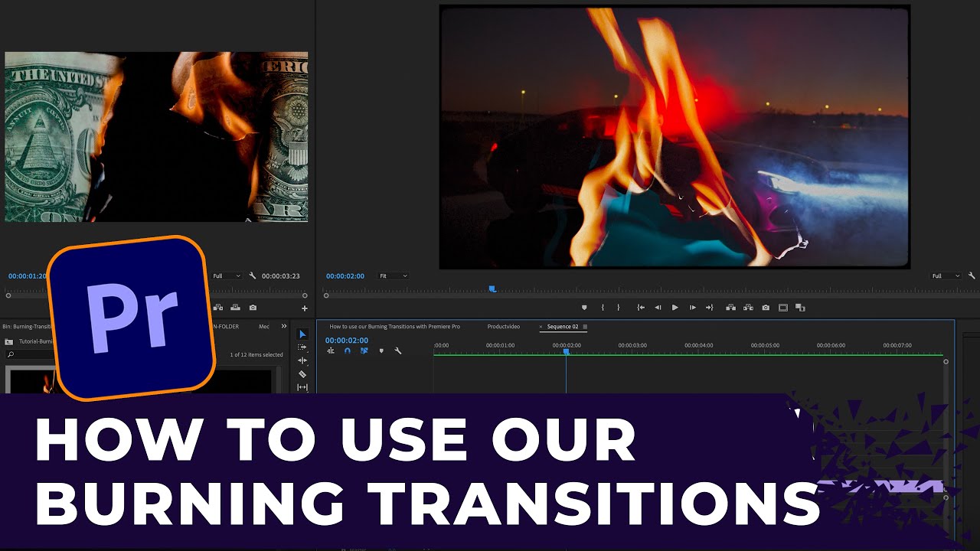Viewport: 980px width, 551px height.
Task: Switch to the Sequence 02 tab
Action: point(563,326)
